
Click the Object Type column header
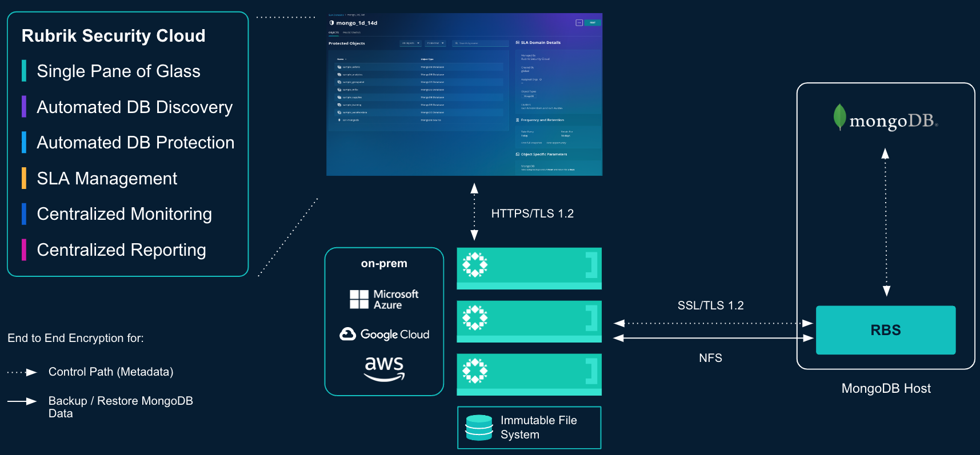[427, 59]
